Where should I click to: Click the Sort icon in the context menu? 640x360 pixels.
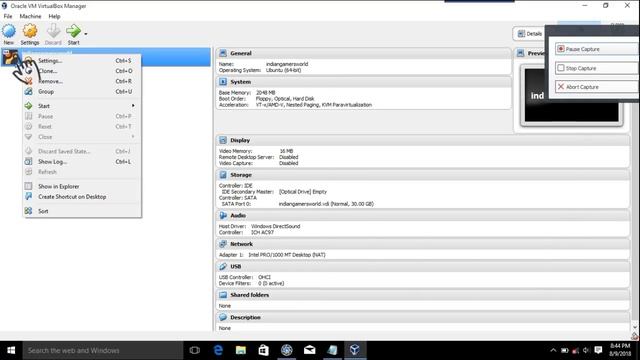click(29, 211)
